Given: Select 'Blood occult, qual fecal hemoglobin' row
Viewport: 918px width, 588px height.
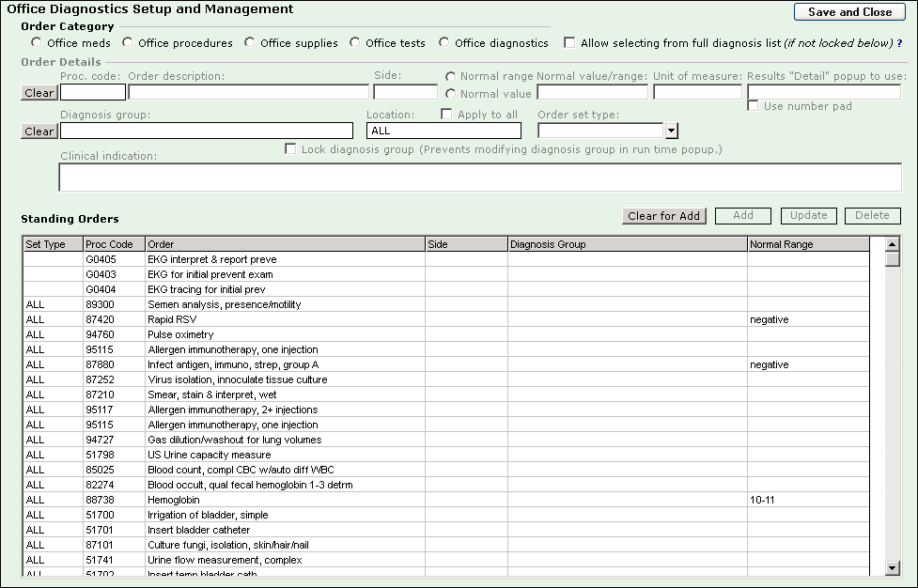Looking at the screenshot, I should 446,485.
